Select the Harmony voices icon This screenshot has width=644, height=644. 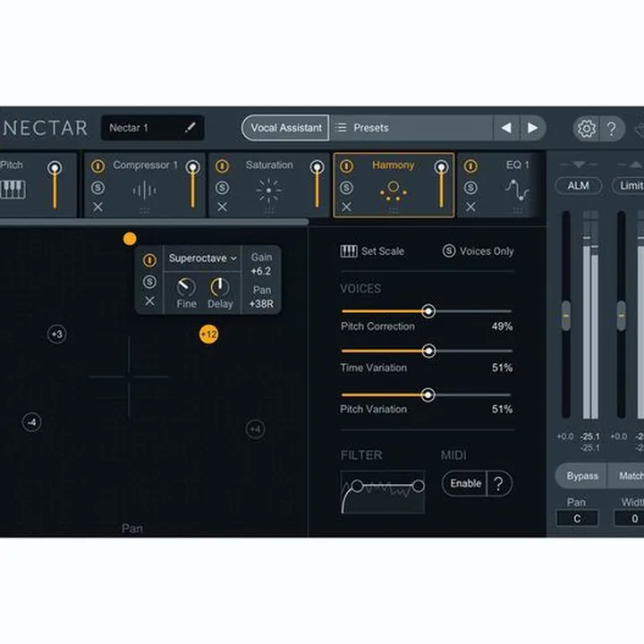point(394,191)
